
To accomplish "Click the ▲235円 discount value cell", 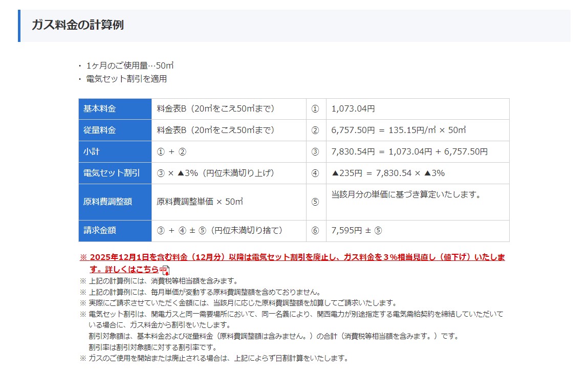I will (x=388, y=173).
